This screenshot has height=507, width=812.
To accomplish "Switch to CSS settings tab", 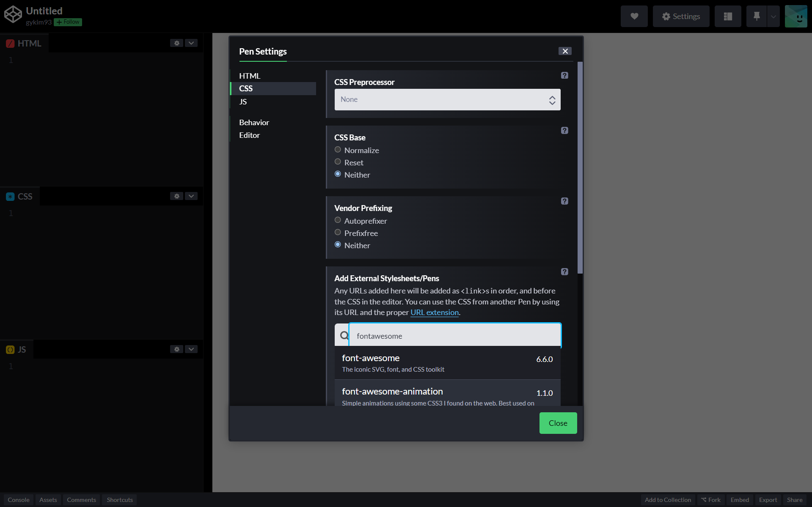I will tap(273, 88).
